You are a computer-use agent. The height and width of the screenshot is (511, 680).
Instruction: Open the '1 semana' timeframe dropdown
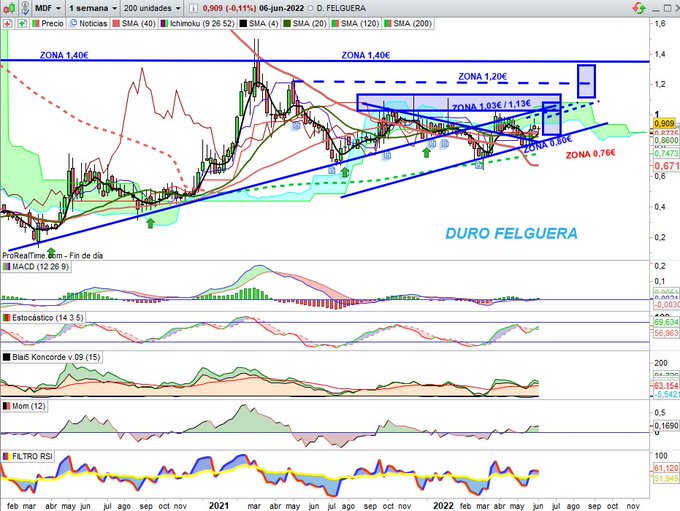pyautogui.click(x=93, y=8)
